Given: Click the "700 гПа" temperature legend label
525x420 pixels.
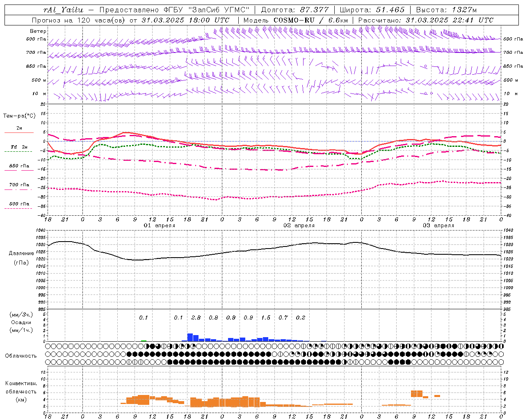Looking at the screenshot, I should [19, 185].
